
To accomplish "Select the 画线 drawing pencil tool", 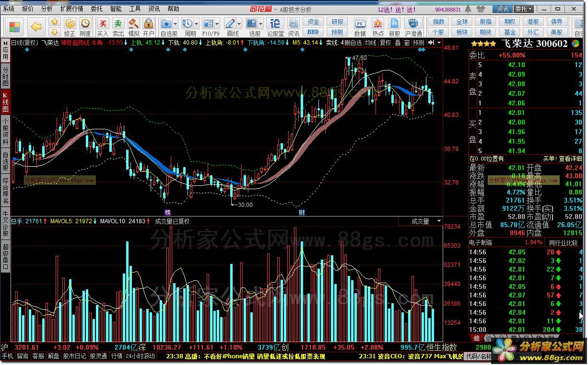I will pyautogui.click(x=231, y=23).
